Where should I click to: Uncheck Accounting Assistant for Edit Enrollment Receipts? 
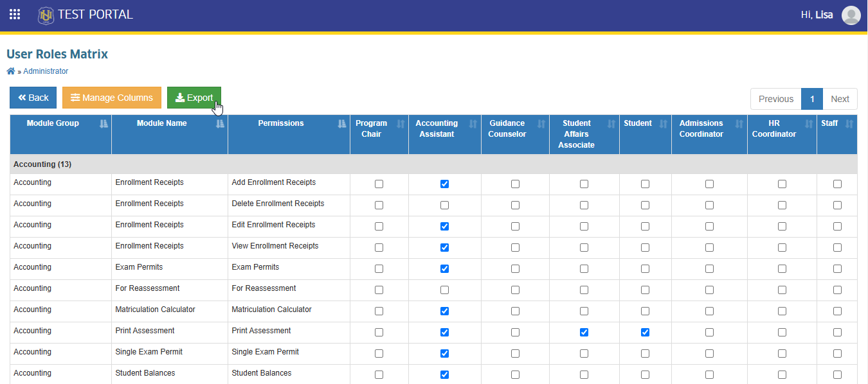pos(444,227)
